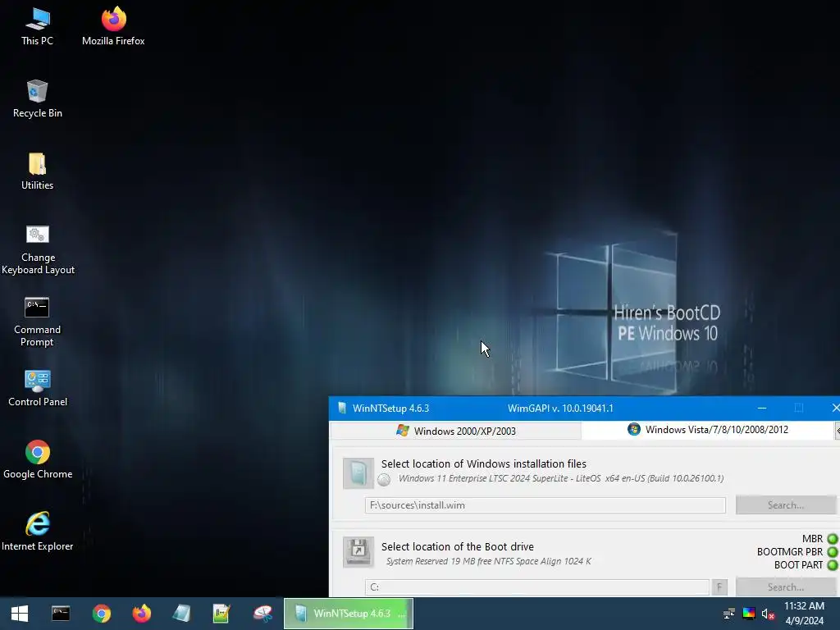Screen dimensions: 840x630
Task: Click 'Select location of the Boot drive' label
Action: coord(458,546)
